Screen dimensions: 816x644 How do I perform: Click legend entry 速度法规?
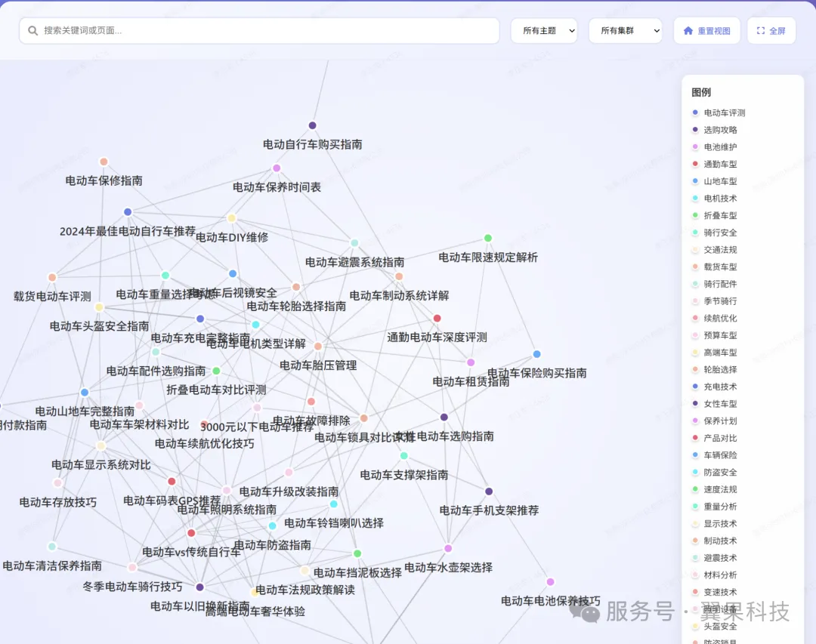pos(715,489)
